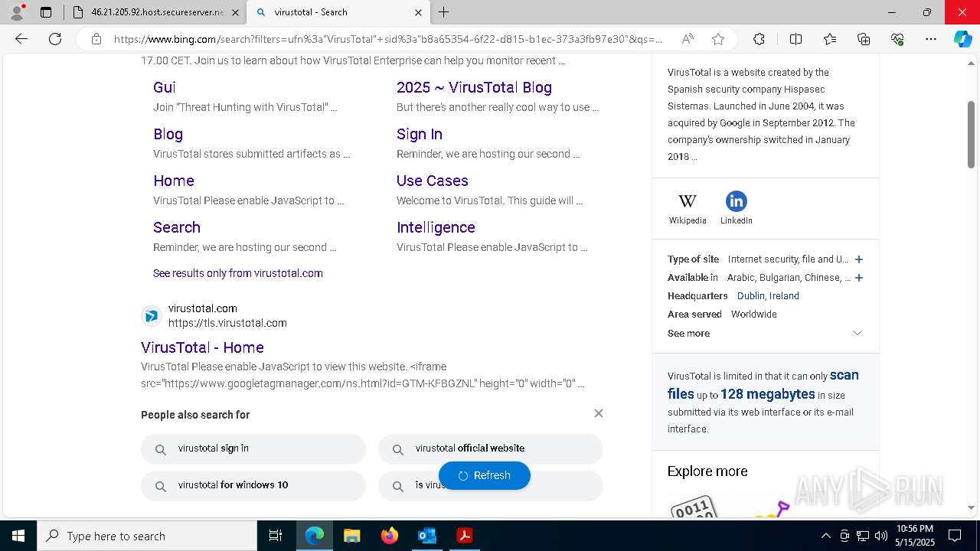The height and width of the screenshot is (551, 980).
Task: Open network status tray icon
Action: click(x=863, y=536)
